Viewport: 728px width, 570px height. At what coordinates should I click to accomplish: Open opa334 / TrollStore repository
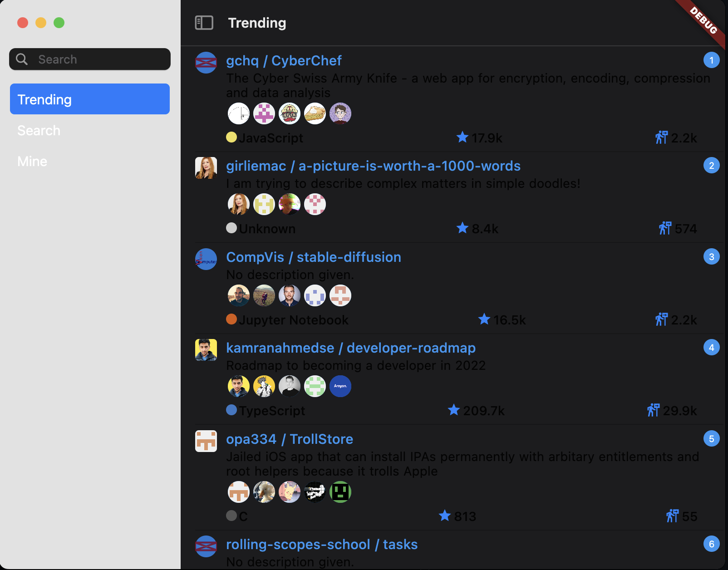[290, 439]
